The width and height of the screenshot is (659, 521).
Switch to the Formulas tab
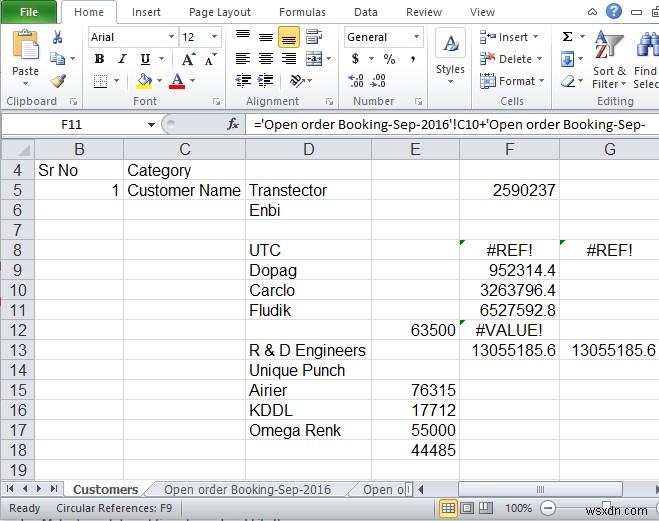click(x=302, y=12)
